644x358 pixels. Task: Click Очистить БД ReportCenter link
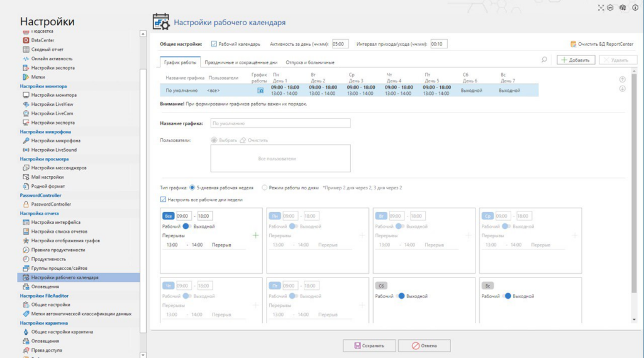point(602,44)
